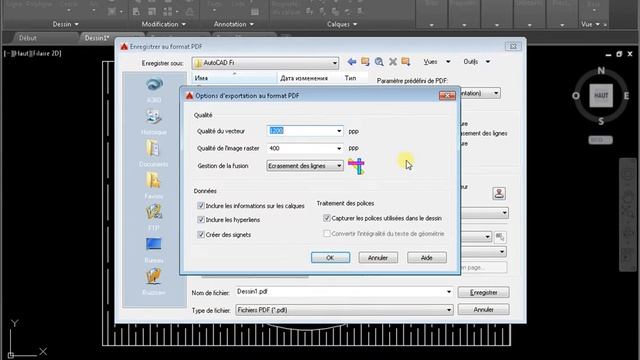This screenshot has height=360, width=640.
Task: Click the back arrow icon in save dialog
Action: (x=351, y=62)
